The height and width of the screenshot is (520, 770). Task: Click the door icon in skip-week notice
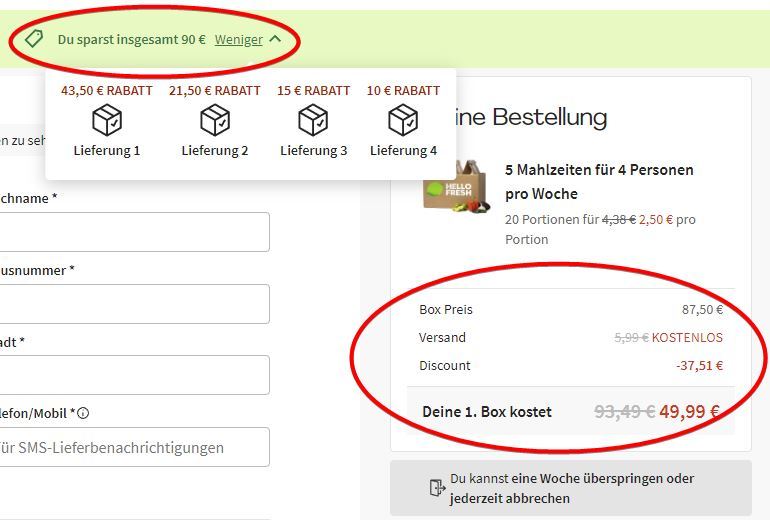click(437, 488)
